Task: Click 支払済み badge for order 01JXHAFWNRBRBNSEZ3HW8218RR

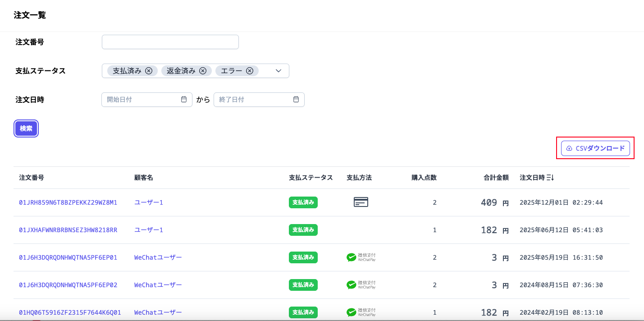Action: (303, 230)
